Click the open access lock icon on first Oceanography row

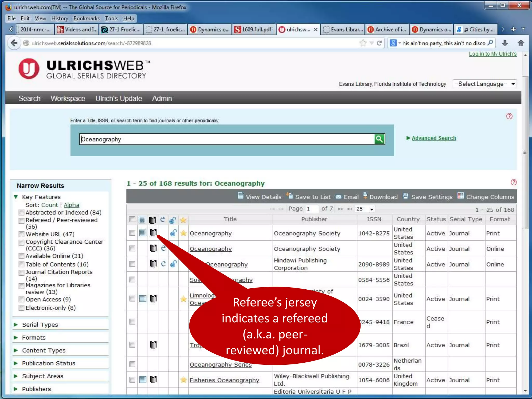(x=173, y=233)
